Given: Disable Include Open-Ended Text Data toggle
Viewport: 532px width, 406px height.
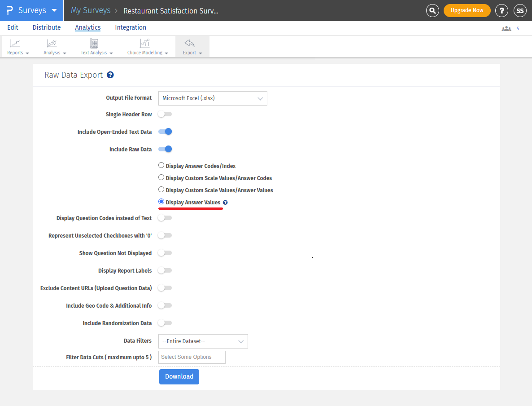Looking at the screenshot, I should point(165,132).
